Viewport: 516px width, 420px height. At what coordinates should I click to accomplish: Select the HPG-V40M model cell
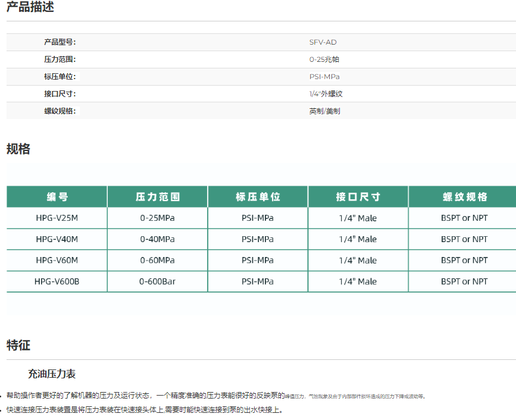coord(57,239)
